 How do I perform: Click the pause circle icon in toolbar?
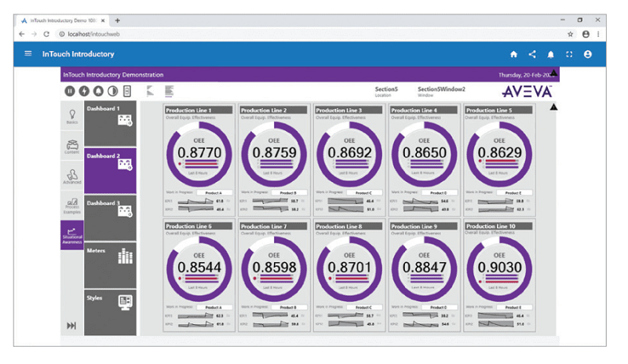click(x=70, y=91)
